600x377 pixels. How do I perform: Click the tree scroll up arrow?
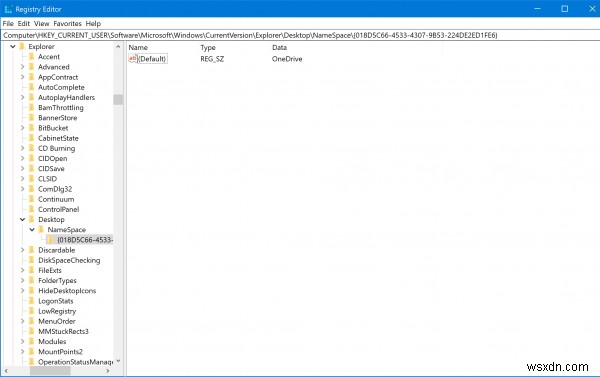coord(118,47)
